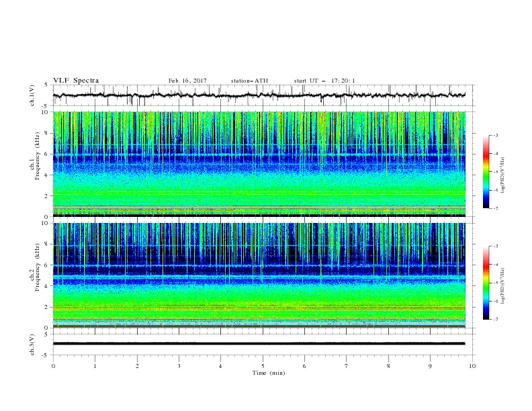Select the date text "Feb. 16, 2017"

coord(187,81)
